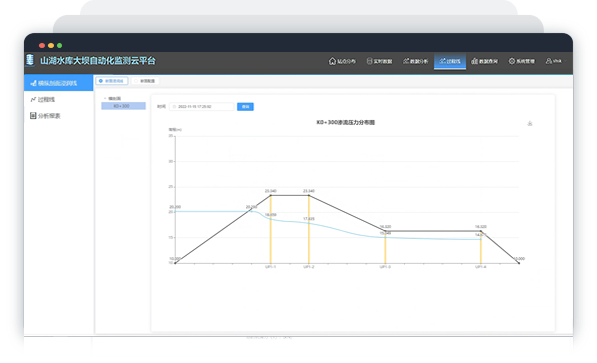Open 分析报表 in the left sidebar

[x=45, y=116]
